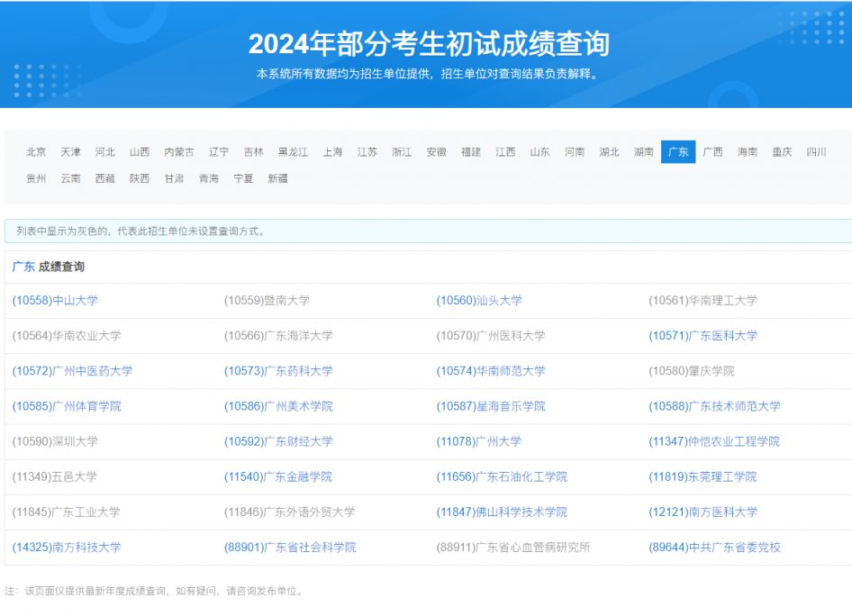
Task: Click greyed-out (10590)深圳大学 entry
Action: (x=55, y=442)
